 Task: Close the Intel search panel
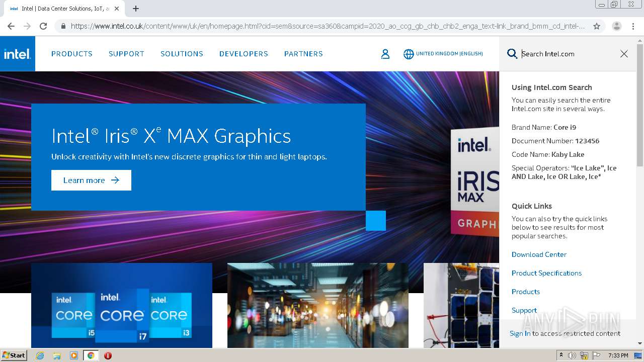pos(624,54)
